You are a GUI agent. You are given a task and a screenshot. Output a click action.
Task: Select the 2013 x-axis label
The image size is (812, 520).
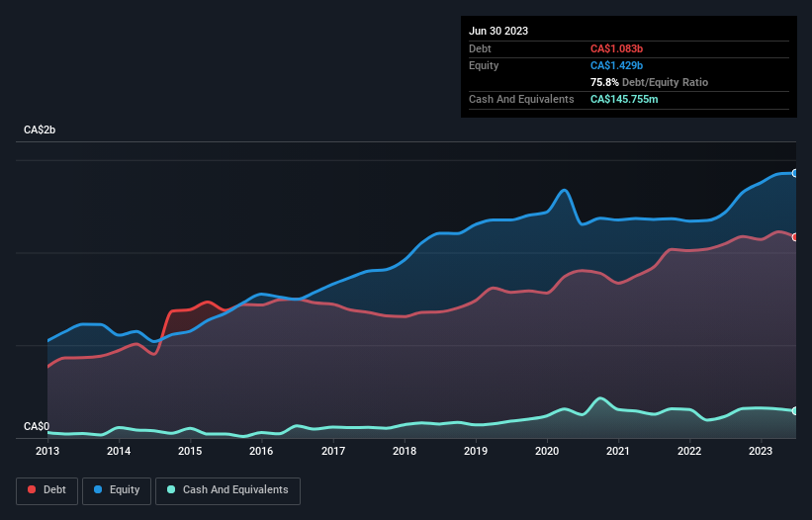47,451
